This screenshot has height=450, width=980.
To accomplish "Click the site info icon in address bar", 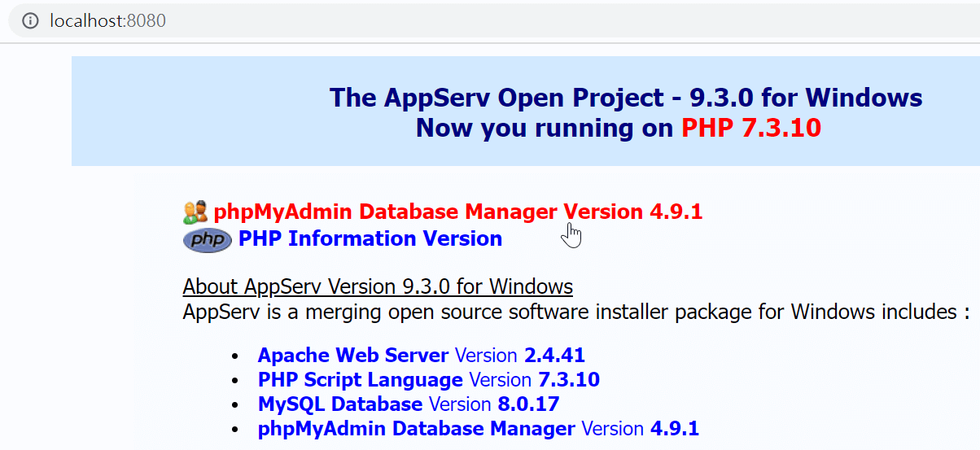I will [x=30, y=21].
